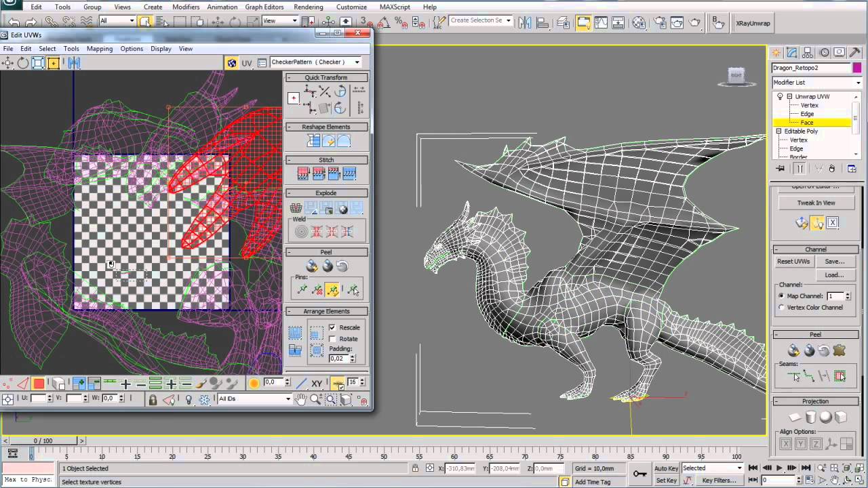The image size is (868, 488).
Task: Click the Pin Selected icon under Pins
Action: click(302, 290)
